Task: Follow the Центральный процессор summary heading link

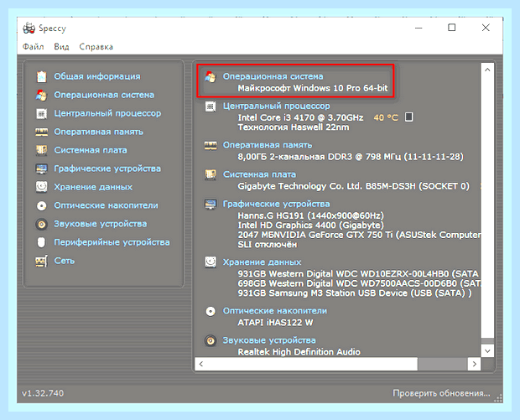Action: pos(276,106)
